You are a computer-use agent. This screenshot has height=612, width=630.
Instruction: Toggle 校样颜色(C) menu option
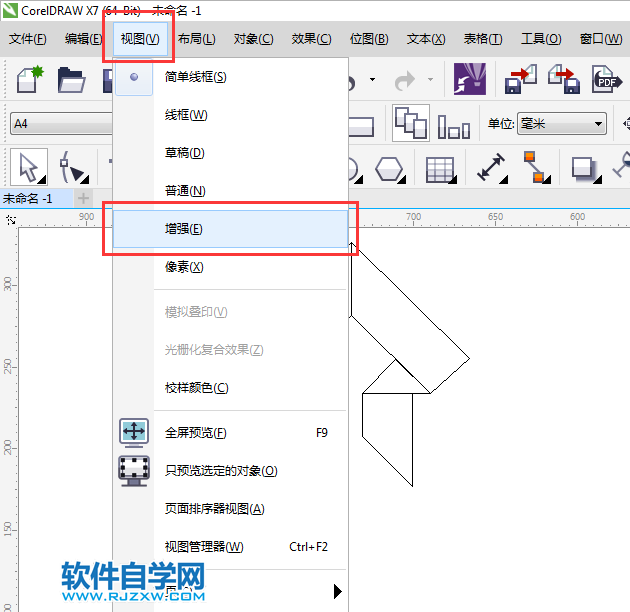click(231, 388)
